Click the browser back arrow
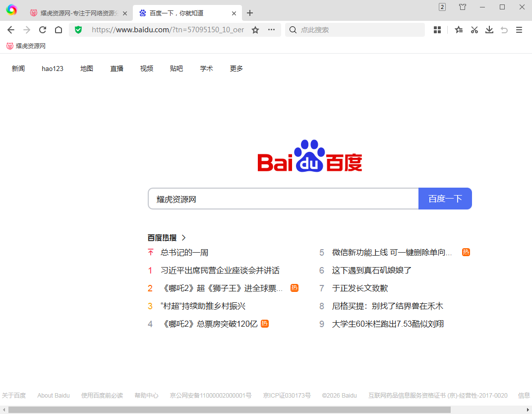Viewport: 532px width, 414px height. click(11, 30)
